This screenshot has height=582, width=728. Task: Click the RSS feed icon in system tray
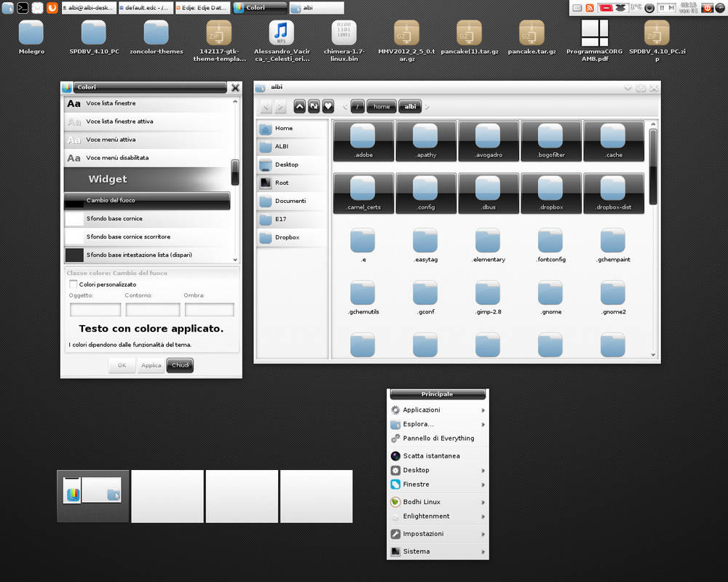click(590, 7)
